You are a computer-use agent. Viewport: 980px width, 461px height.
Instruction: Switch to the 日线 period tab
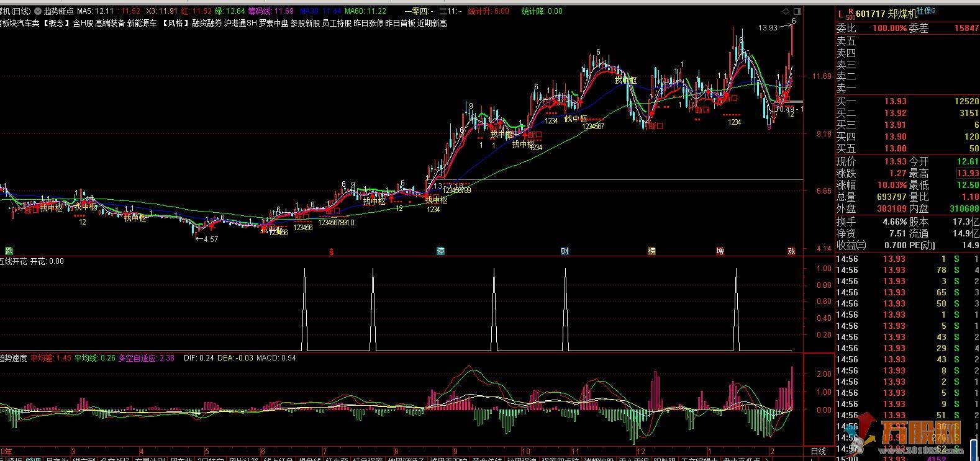[x=819, y=451]
